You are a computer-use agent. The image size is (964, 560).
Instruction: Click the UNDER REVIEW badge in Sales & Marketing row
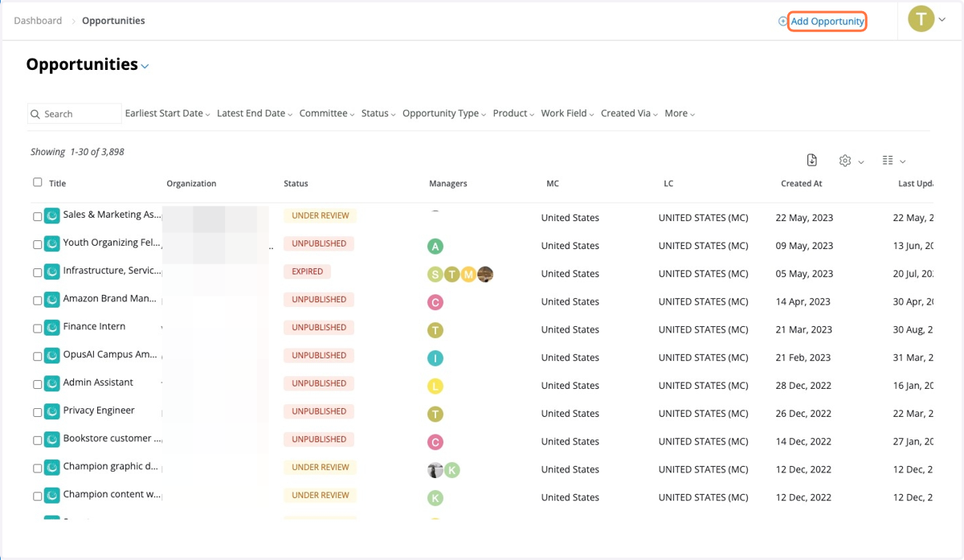pos(321,215)
